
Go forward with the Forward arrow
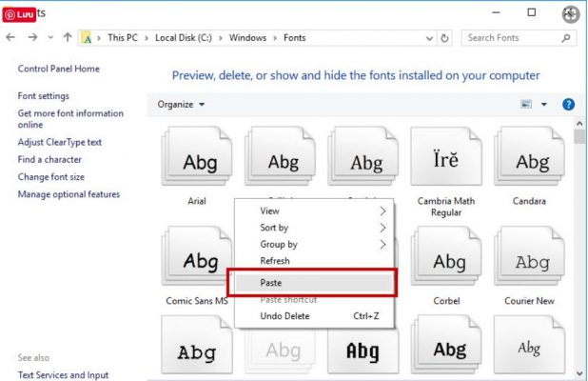(x=32, y=37)
